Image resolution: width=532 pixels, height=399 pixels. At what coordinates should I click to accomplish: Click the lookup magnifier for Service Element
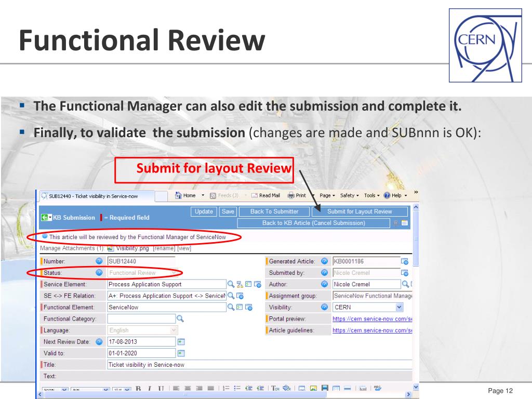(231, 284)
